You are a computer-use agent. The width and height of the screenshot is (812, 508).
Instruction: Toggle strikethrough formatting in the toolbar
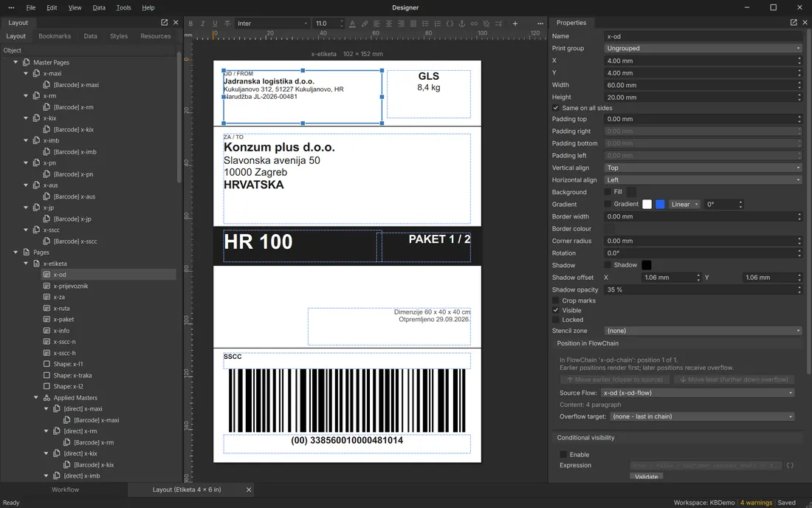(227, 24)
